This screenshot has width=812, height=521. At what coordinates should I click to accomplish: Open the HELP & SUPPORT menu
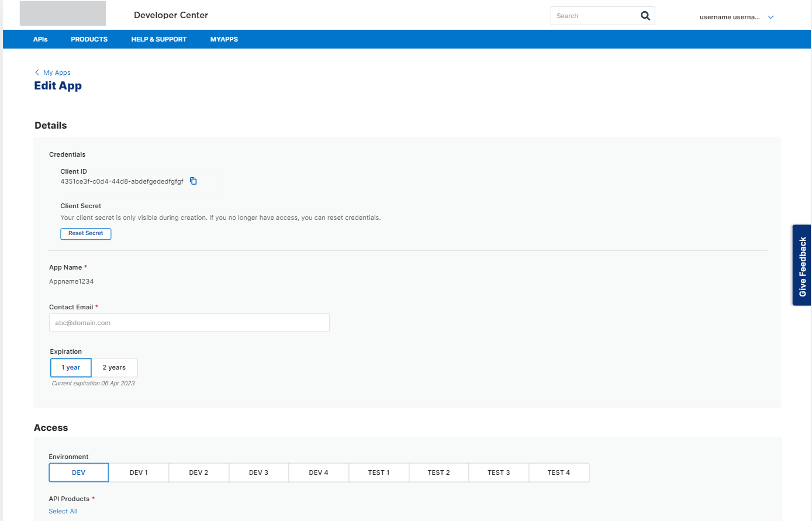159,39
